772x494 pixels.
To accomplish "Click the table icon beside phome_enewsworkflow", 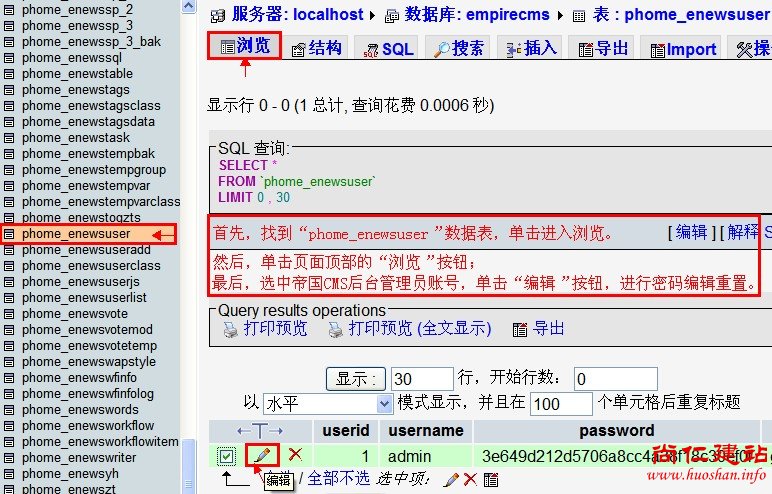I will [9, 426].
